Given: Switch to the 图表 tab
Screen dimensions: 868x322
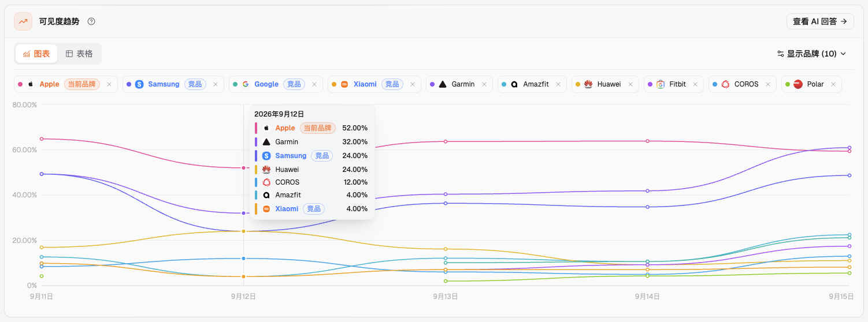Looking at the screenshot, I should 36,54.
